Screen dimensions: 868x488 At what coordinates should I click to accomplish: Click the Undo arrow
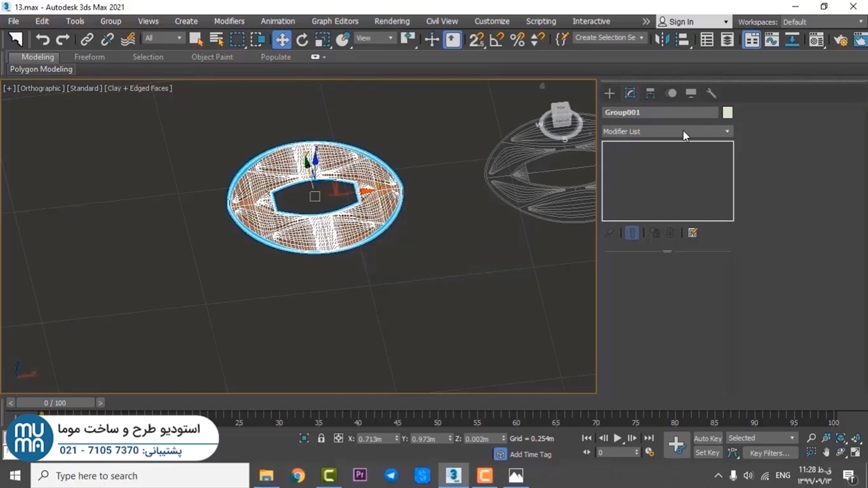point(43,39)
